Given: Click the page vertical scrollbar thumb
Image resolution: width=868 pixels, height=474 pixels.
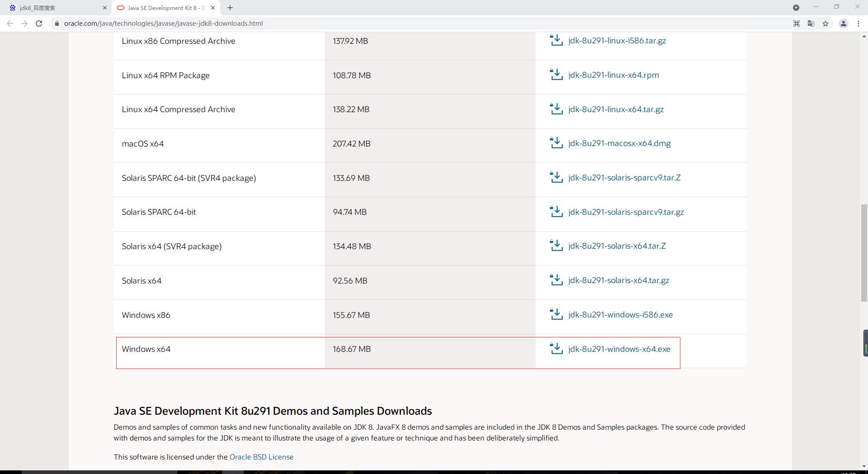Looking at the screenshot, I should pos(864,253).
